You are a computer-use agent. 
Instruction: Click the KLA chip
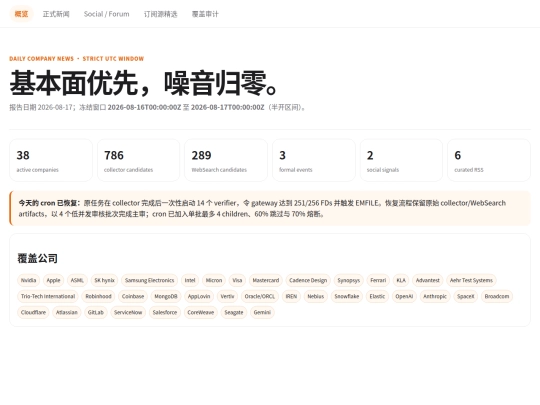tap(401, 280)
